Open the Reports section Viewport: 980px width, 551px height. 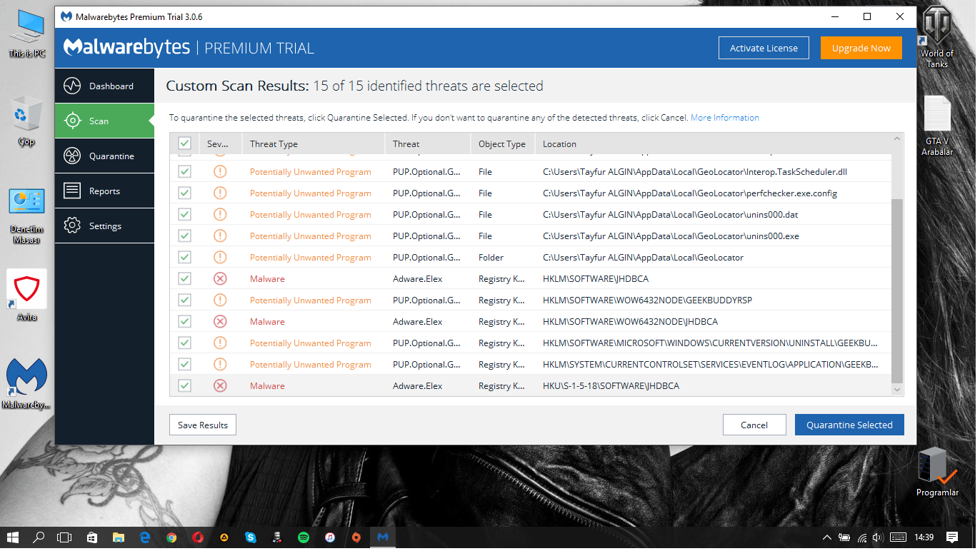pos(104,191)
